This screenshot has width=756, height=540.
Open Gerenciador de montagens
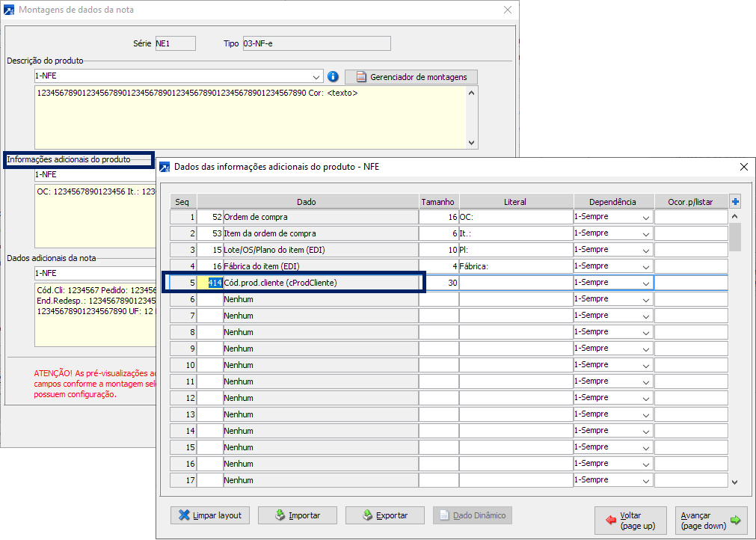point(411,77)
